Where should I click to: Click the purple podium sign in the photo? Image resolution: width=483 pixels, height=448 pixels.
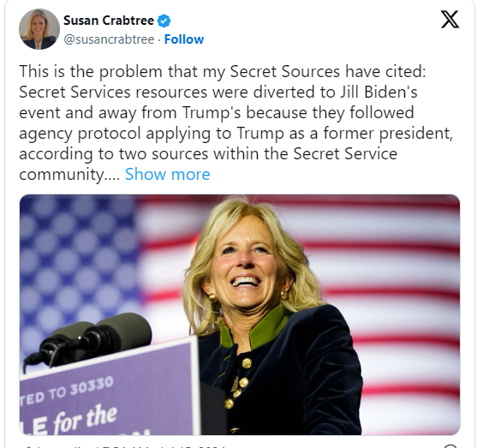tap(108, 391)
